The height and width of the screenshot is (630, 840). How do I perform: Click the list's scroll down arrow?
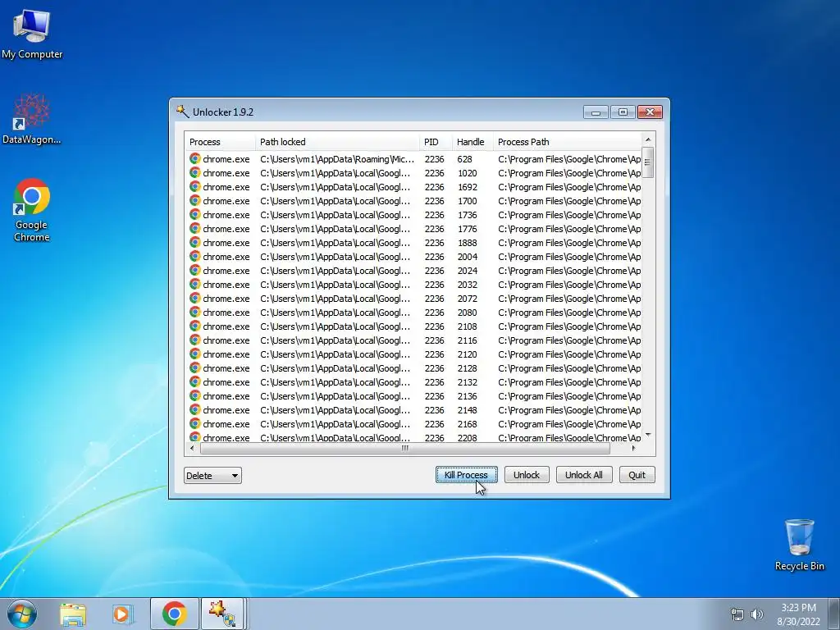pos(648,435)
